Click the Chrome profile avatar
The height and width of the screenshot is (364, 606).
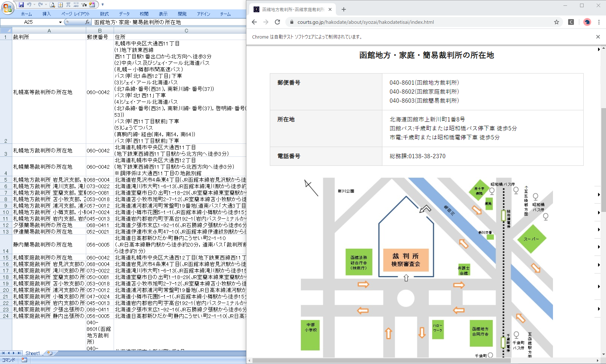pyautogui.click(x=587, y=22)
